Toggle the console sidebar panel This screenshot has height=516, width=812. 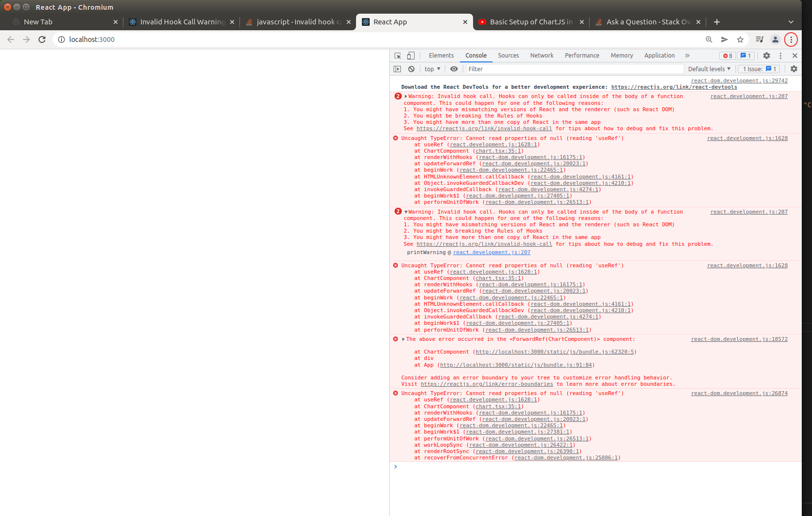tap(397, 69)
